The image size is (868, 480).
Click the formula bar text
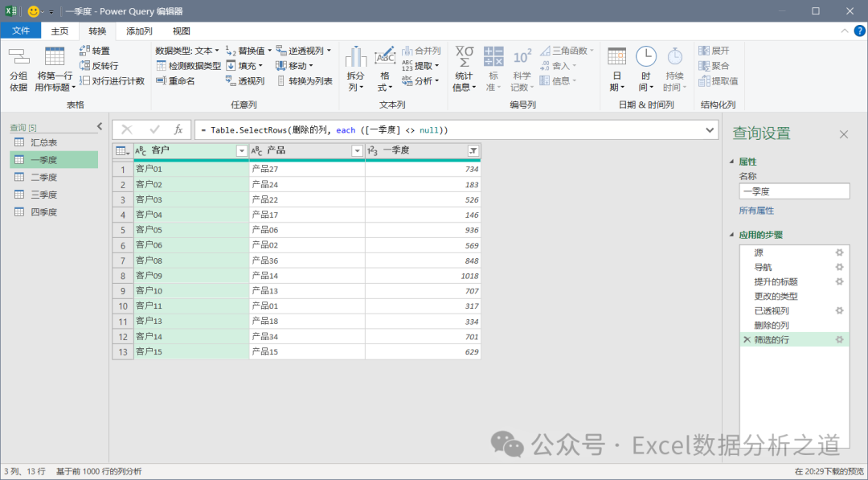325,130
